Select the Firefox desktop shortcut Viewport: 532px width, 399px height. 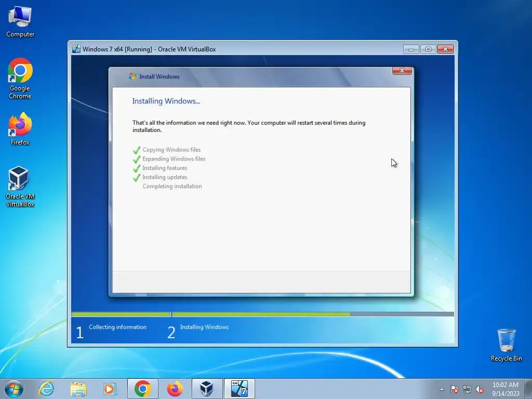[x=20, y=129]
